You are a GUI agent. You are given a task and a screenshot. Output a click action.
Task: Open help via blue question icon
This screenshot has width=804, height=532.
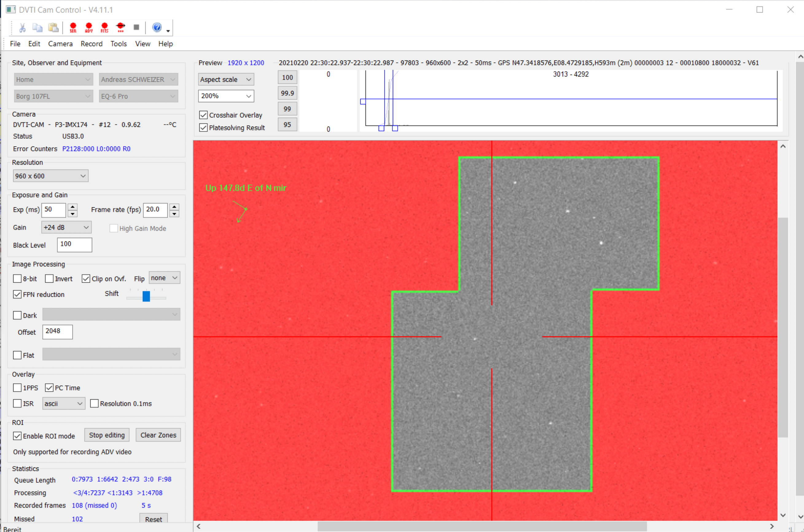tap(157, 27)
